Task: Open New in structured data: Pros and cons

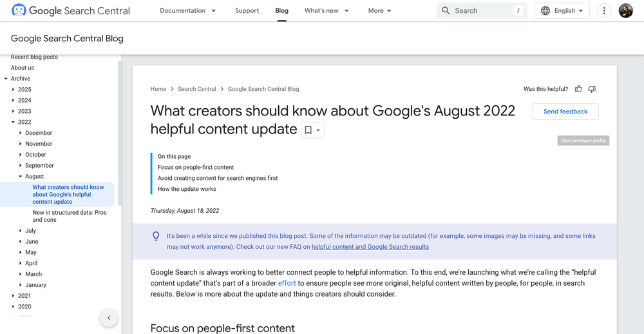Action: click(x=70, y=216)
